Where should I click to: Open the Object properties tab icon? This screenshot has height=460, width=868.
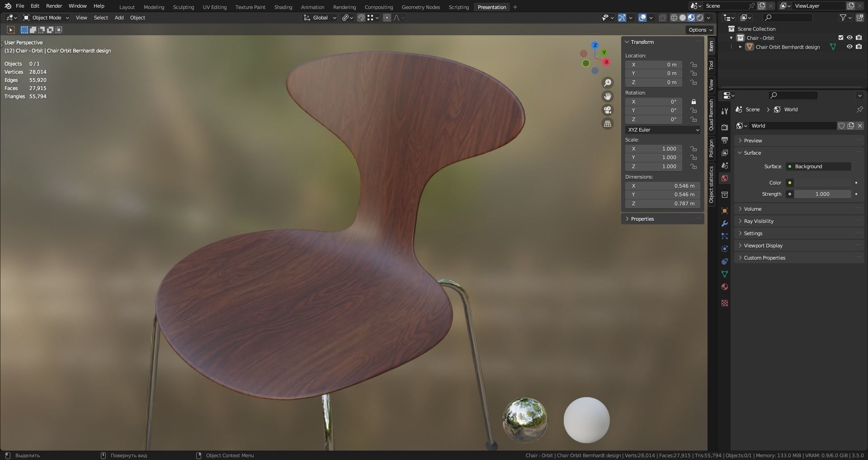(725, 211)
